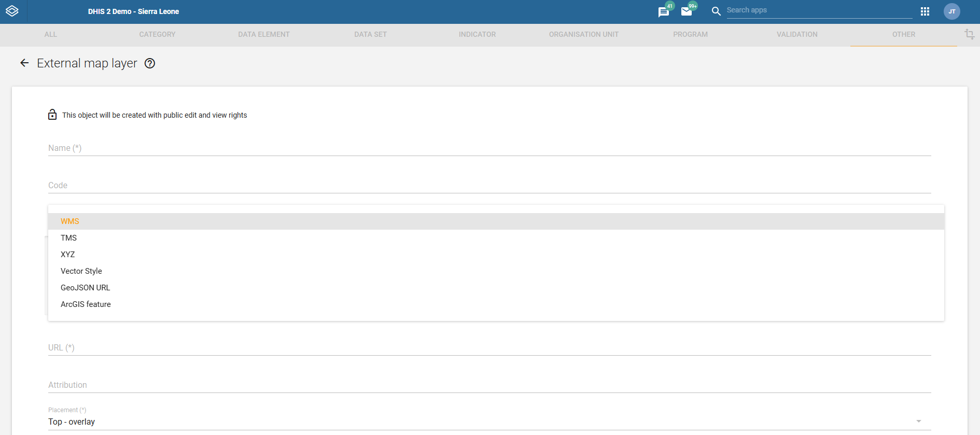Focus the Search apps field
Viewport: 980px width, 435px height.
pyautogui.click(x=819, y=10)
